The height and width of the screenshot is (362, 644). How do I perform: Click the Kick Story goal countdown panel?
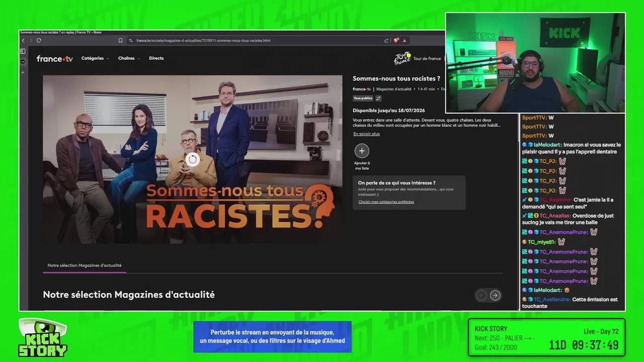[x=546, y=337]
